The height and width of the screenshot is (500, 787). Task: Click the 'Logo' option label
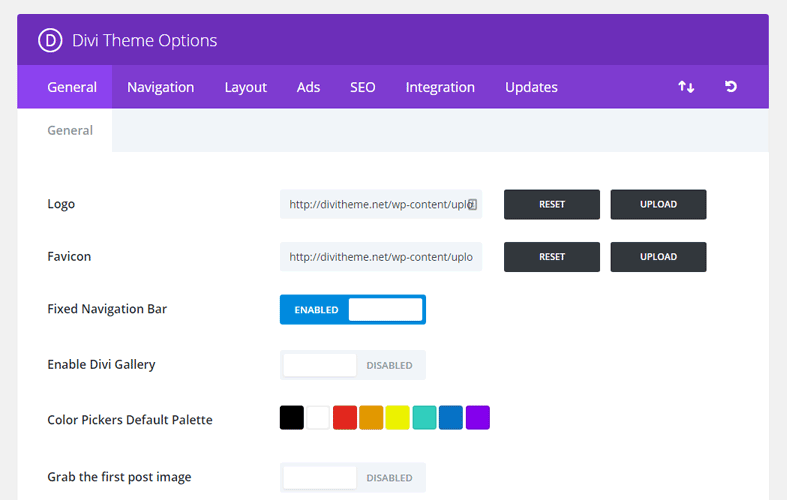(x=61, y=204)
